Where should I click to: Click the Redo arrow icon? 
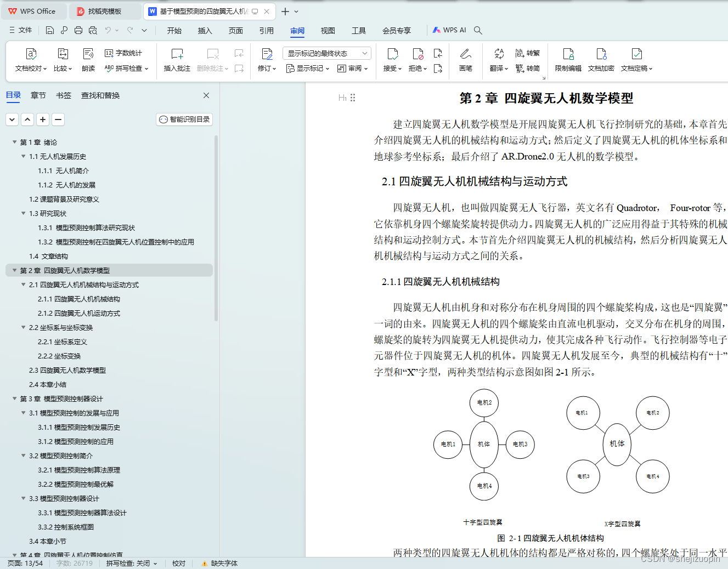130,30
